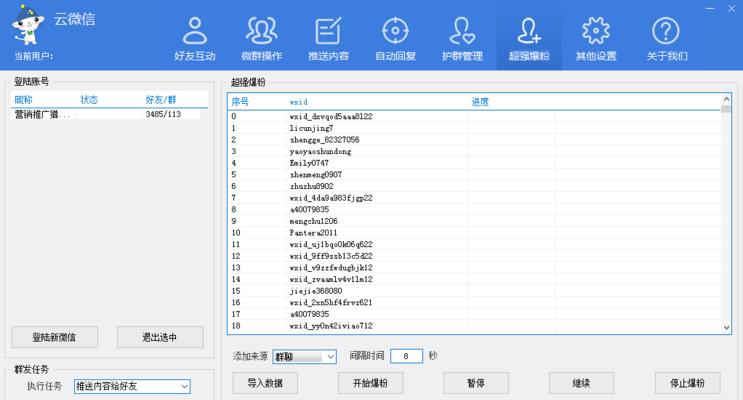Select row mengchu1206
This screenshot has height=400, width=743.
click(475, 221)
